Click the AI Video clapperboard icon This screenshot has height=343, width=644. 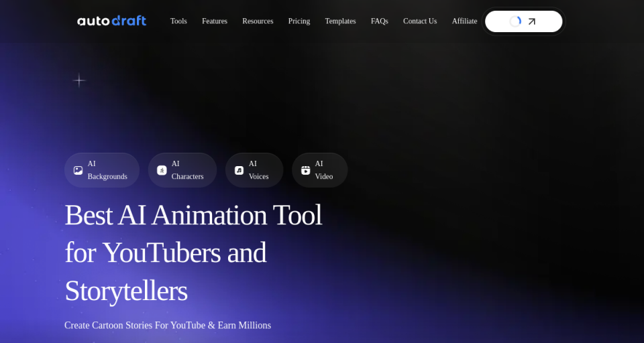tap(305, 170)
